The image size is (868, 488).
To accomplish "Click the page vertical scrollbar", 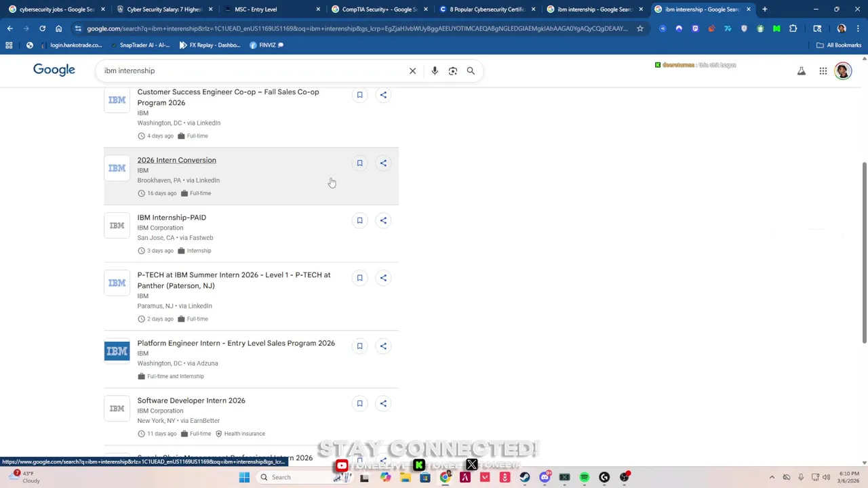I will tap(864, 252).
